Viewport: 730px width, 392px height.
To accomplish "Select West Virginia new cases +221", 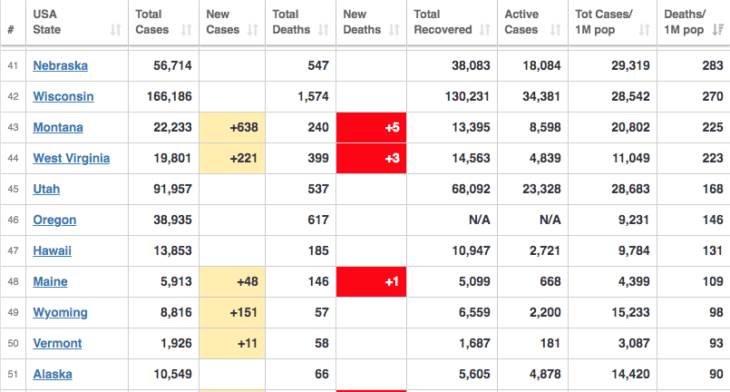I will point(232,158).
